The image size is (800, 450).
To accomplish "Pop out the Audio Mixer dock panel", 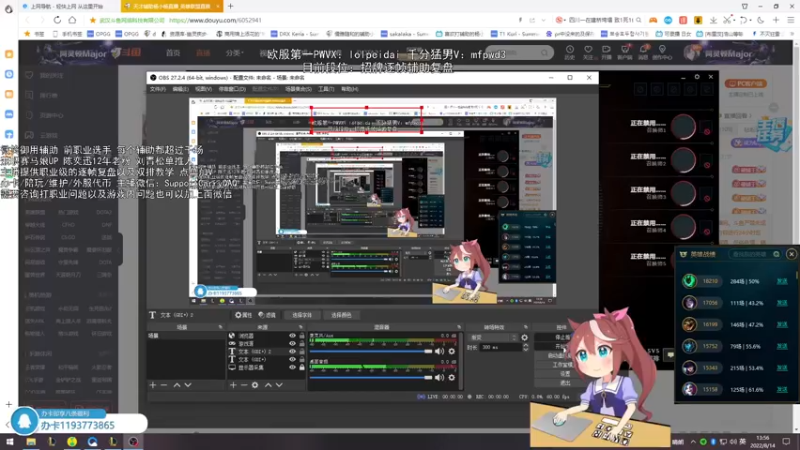I will [x=459, y=327].
